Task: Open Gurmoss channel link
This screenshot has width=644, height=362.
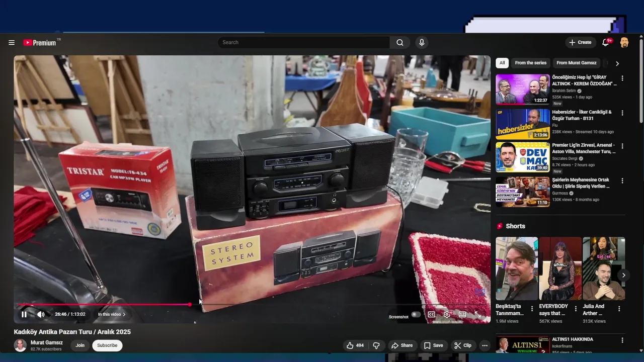Action: click(x=560, y=193)
